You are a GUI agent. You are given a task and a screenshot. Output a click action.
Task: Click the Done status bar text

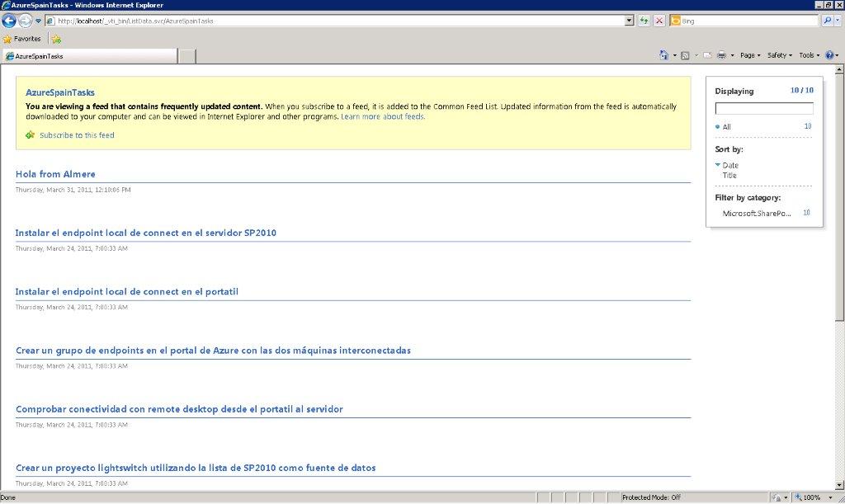[x=8, y=497]
